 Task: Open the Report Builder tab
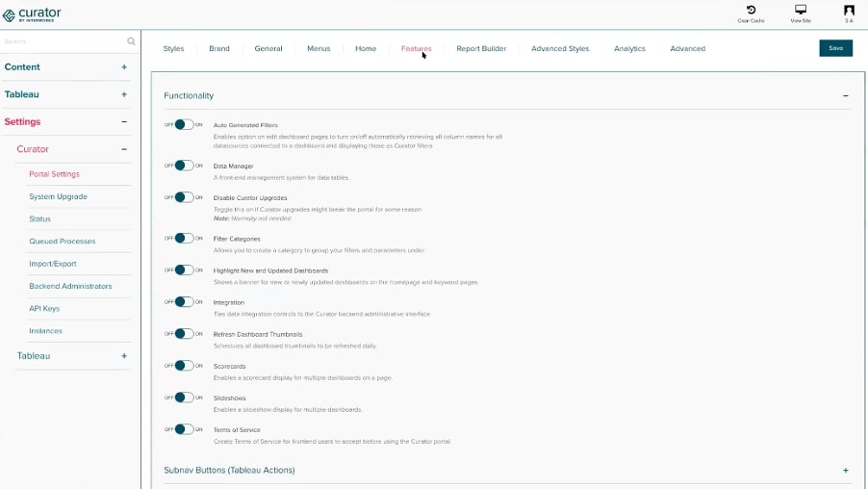481,49
